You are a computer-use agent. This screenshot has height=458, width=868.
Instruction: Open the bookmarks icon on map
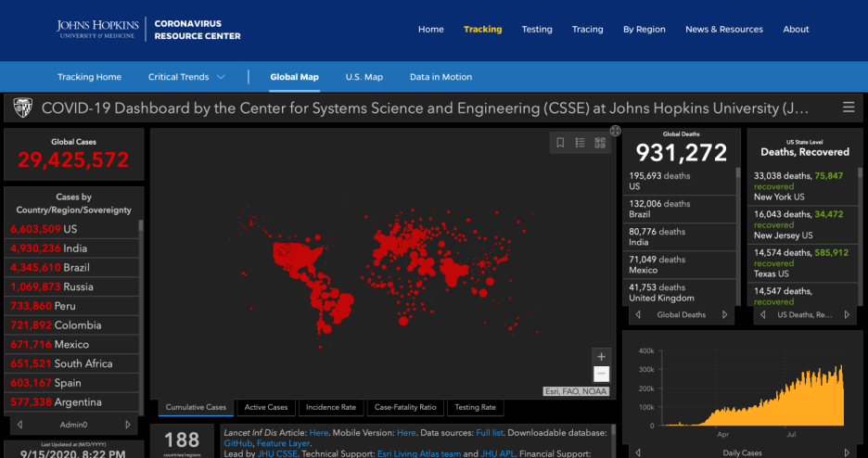560,144
